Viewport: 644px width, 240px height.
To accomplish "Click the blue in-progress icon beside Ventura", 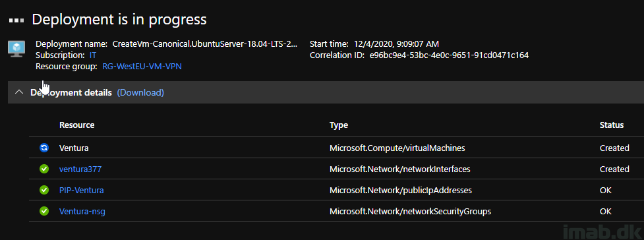I will click(x=44, y=148).
